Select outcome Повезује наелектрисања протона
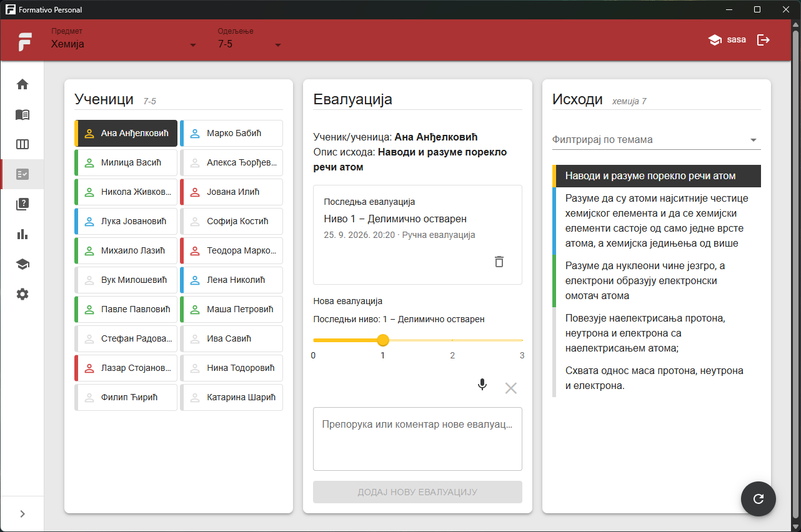Viewport: 801px width, 532px height. tap(657, 333)
